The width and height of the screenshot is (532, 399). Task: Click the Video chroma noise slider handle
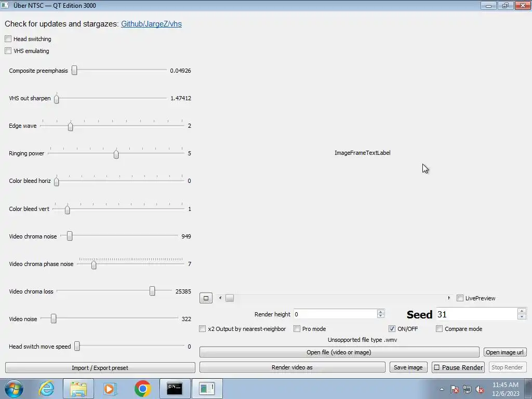click(x=70, y=236)
